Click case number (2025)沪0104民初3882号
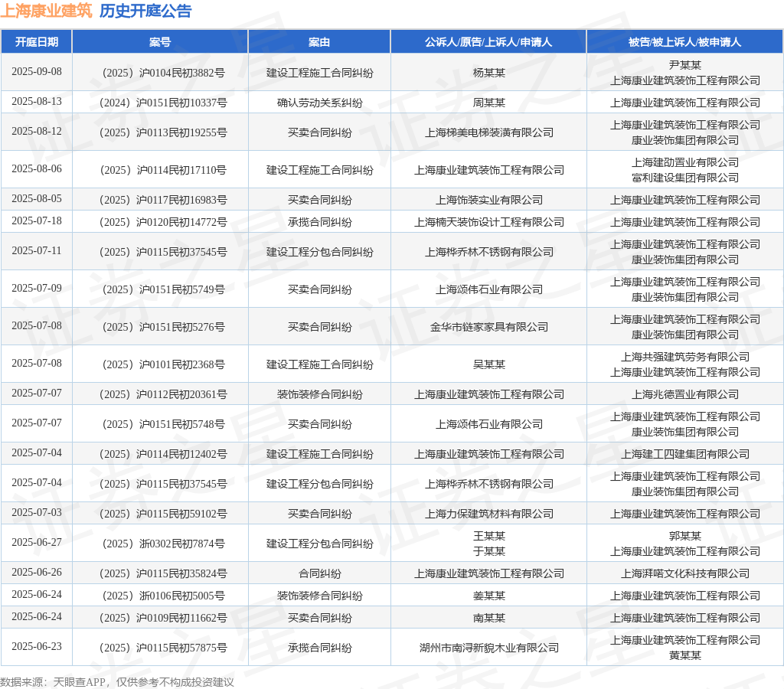 164,73
